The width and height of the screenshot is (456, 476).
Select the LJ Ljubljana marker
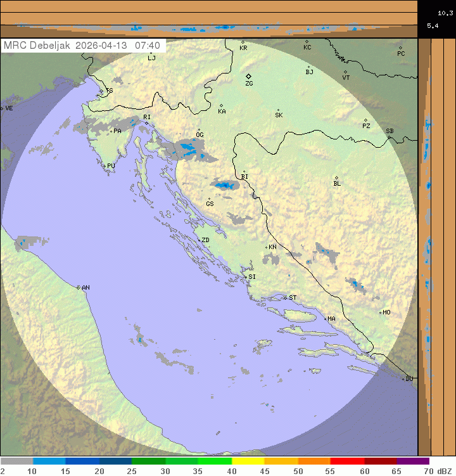151,53
